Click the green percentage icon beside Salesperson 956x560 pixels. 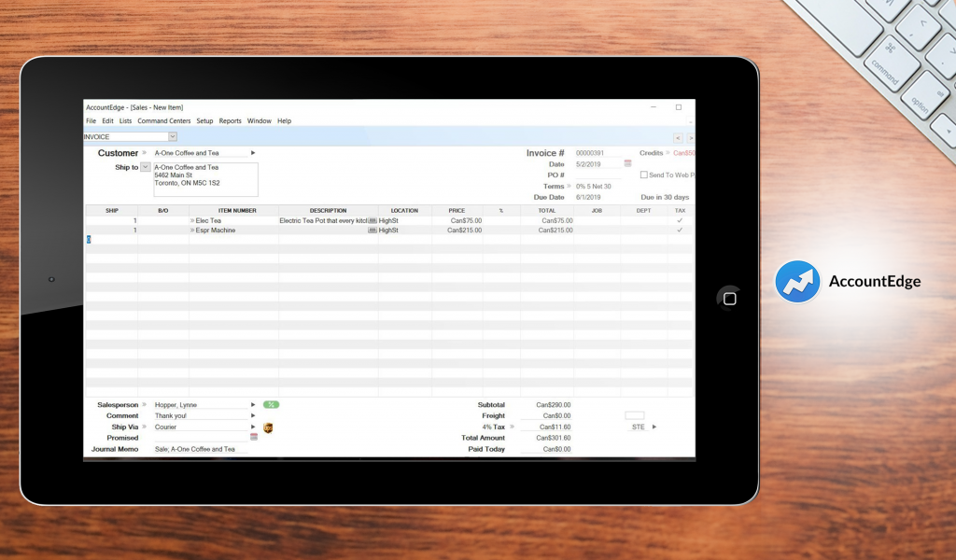(270, 405)
